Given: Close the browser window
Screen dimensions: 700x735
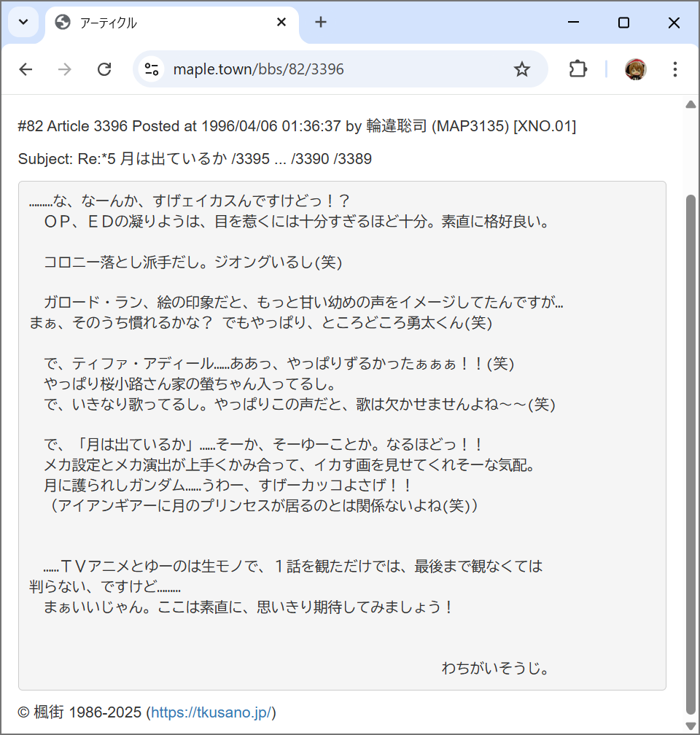Looking at the screenshot, I should click(674, 23).
